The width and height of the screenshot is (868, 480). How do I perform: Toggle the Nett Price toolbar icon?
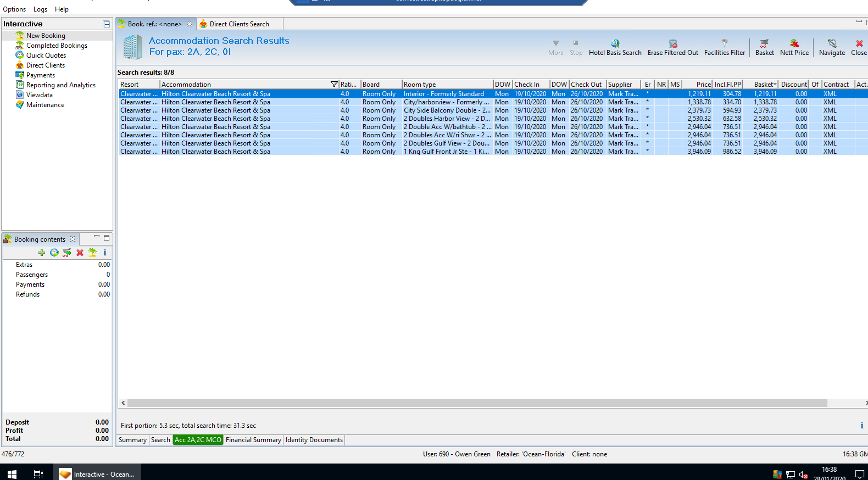point(794,43)
